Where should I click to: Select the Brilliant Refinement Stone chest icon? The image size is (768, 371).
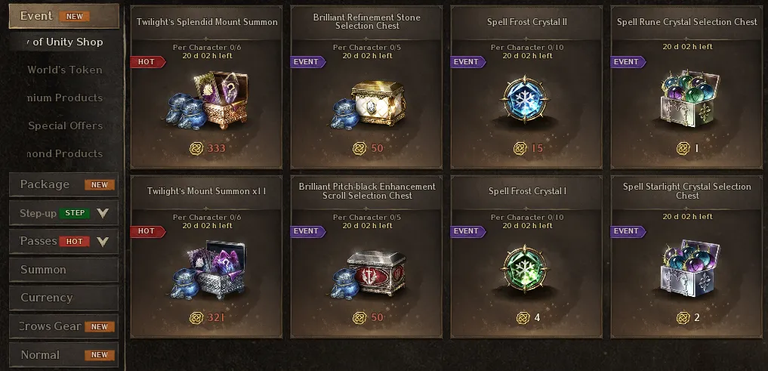pos(368,104)
